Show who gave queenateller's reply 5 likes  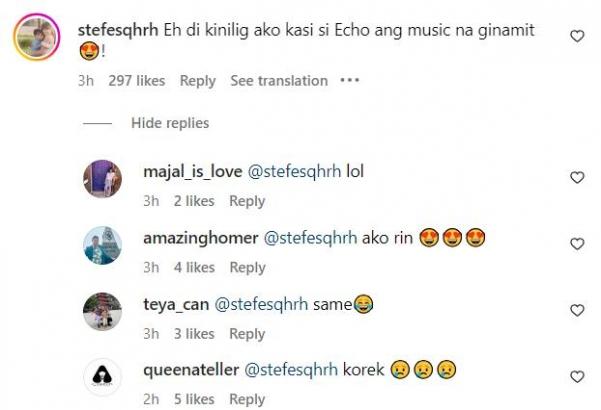(x=191, y=400)
